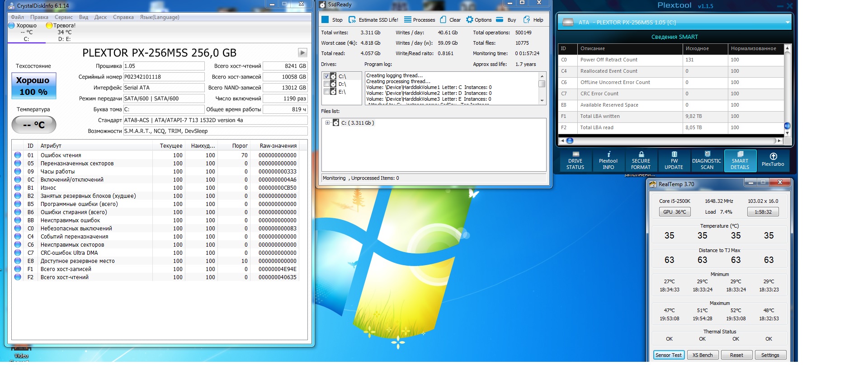Screen dimensions: 868x365
Task: Open PlexTurbo in Plextool
Action: pyautogui.click(x=773, y=161)
